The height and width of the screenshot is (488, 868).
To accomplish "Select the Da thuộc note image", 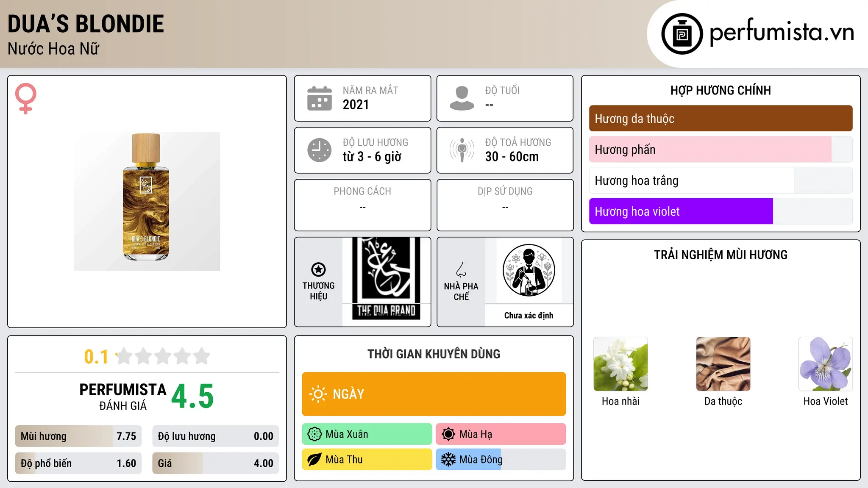I will click(723, 364).
